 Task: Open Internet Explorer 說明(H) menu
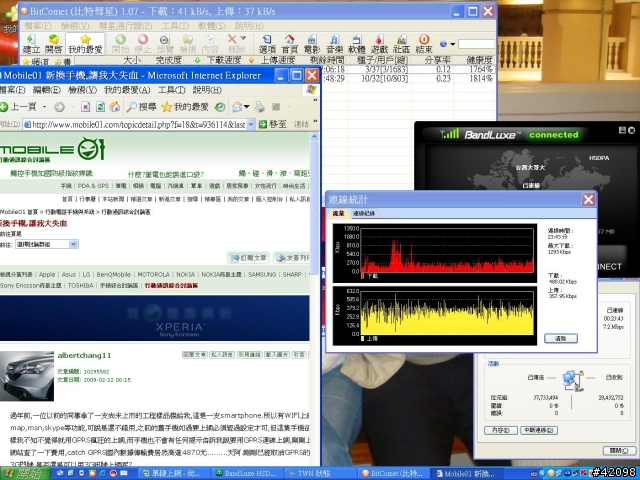[x=207, y=90]
